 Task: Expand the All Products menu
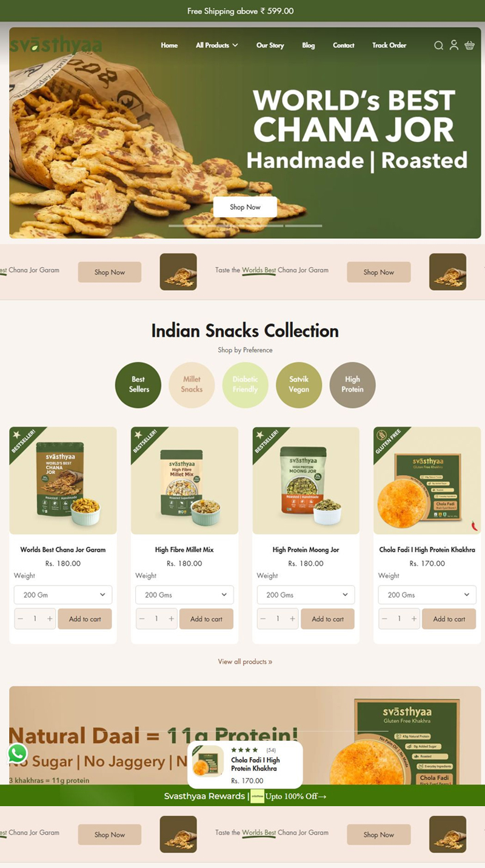(x=216, y=45)
